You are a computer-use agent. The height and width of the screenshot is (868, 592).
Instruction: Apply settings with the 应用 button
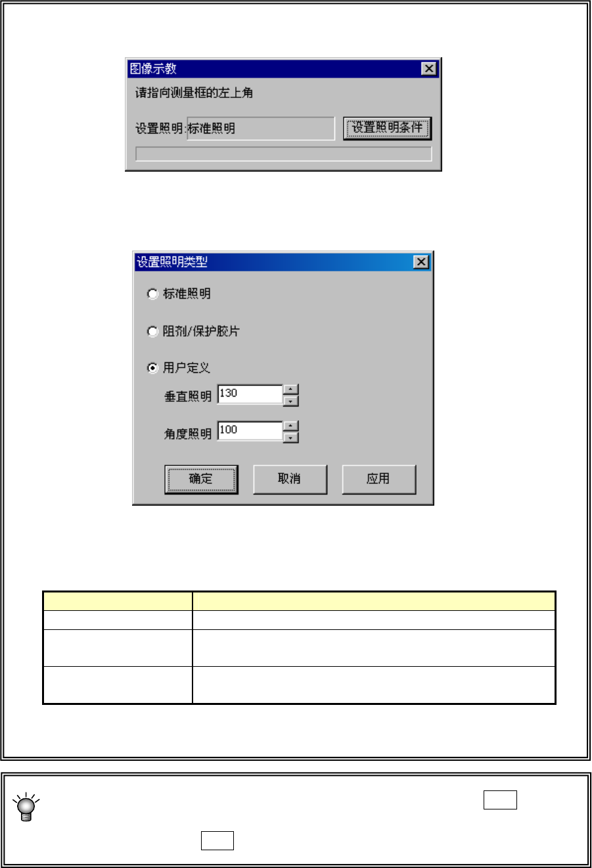pos(378,479)
